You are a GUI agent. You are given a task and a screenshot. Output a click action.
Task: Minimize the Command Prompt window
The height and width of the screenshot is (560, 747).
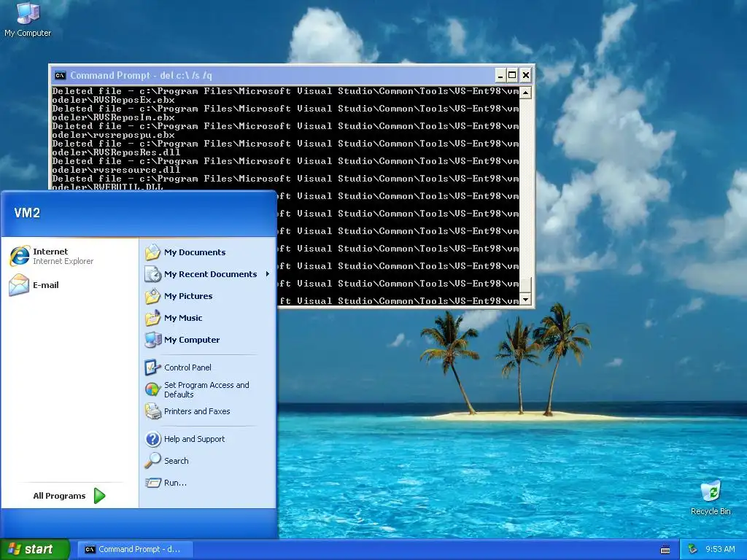point(500,75)
